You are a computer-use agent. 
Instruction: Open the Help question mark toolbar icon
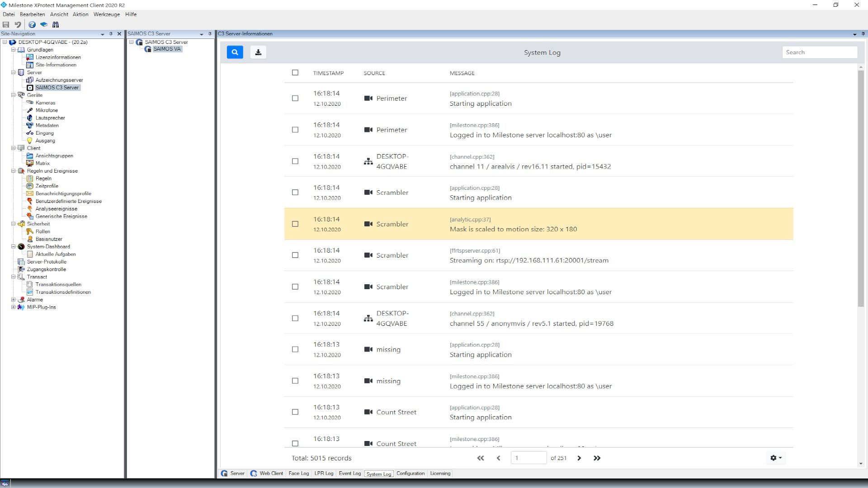[x=32, y=24]
